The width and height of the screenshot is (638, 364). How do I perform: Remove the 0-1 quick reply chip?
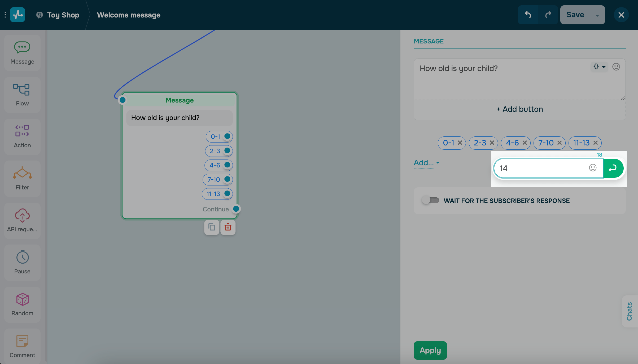tap(460, 143)
